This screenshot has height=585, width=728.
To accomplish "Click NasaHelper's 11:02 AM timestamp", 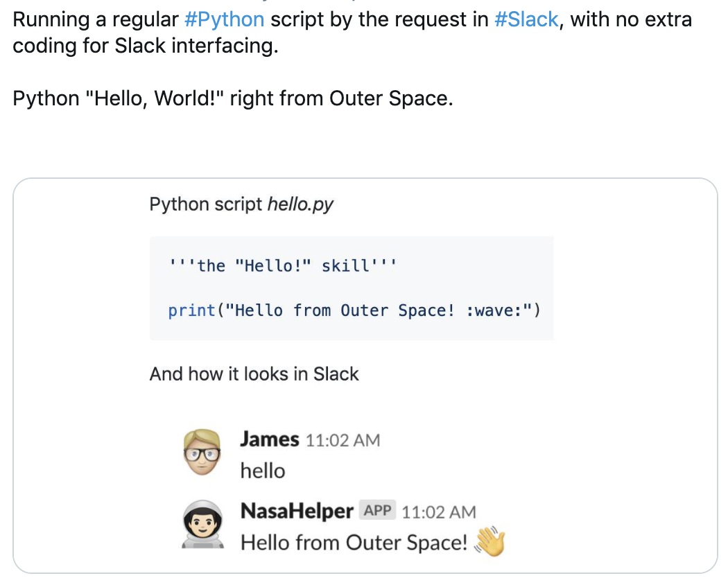I will point(439,512).
